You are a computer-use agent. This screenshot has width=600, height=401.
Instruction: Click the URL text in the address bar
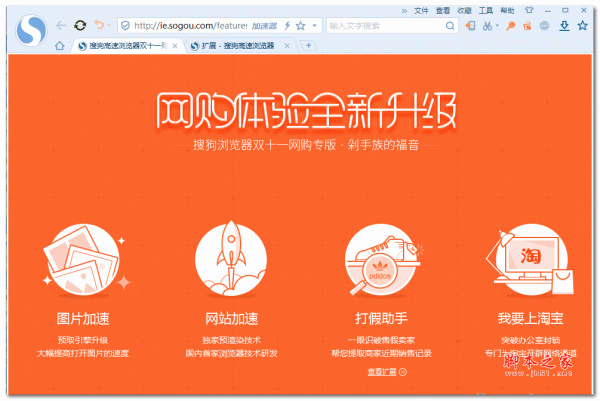click(190, 26)
